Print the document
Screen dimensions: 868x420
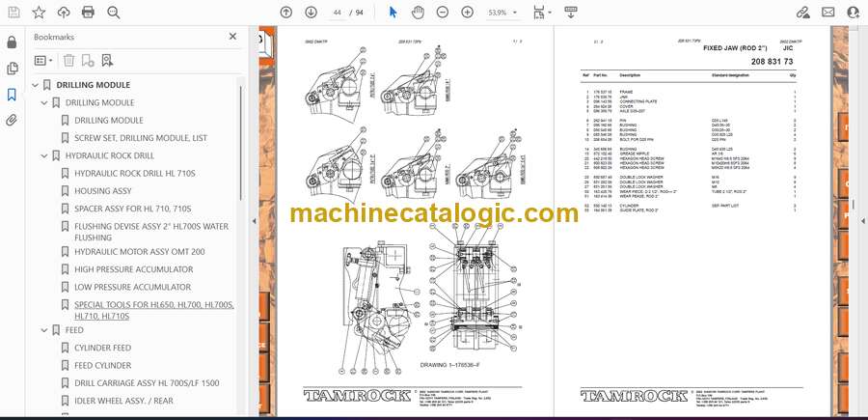88,13
